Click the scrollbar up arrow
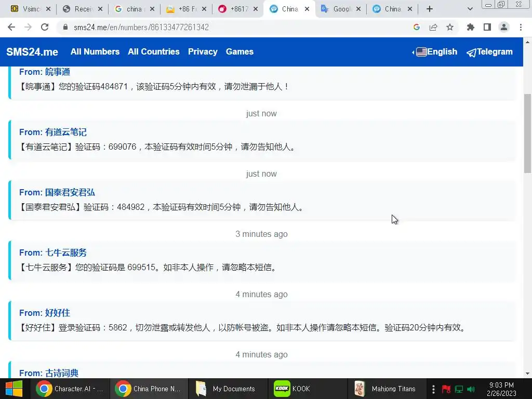532x399 pixels. point(528,42)
